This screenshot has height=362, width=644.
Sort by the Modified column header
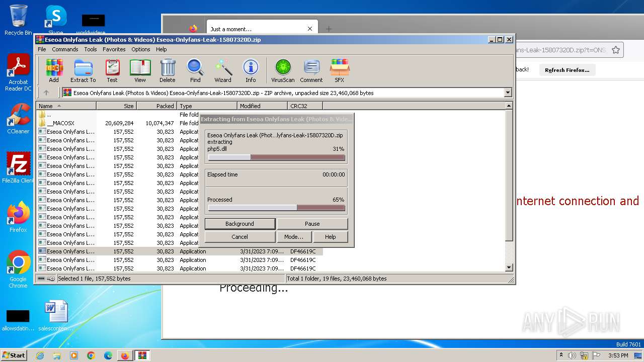(x=262, y=106)
